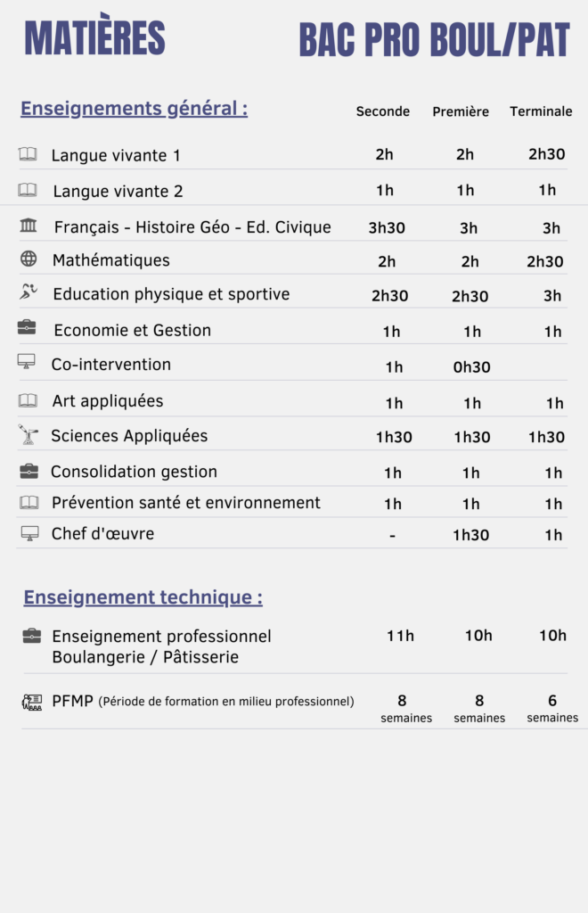Click the book icon beside Langue vivante 1

click(x=29, y=154)
